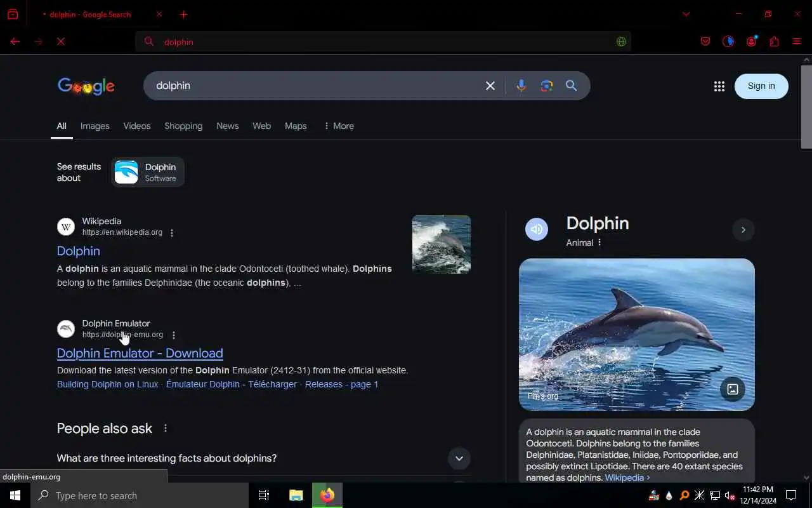
Task: Play dolphin pronunciation with the speaker icon
Action: pos(537,229)
